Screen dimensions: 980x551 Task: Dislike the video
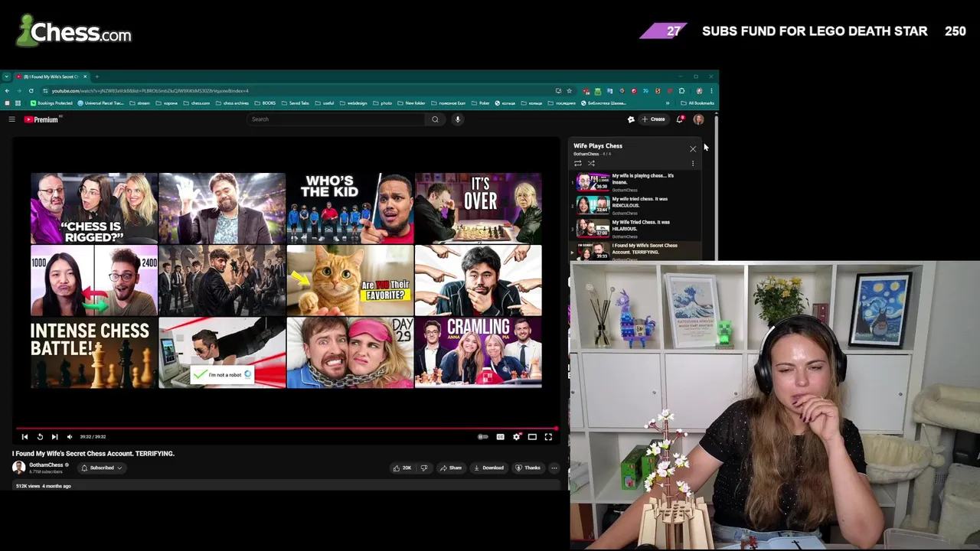[x=424, y=468]
